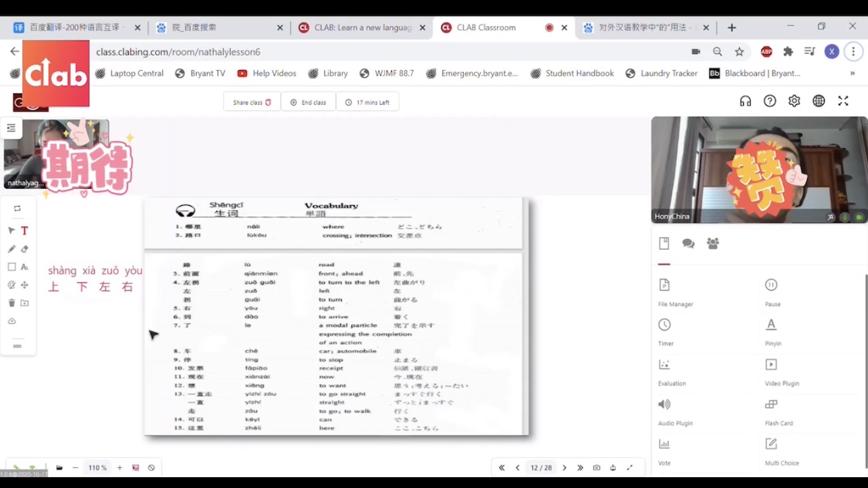Click the End class button
The image size is (868, 488).
(308, 103)
